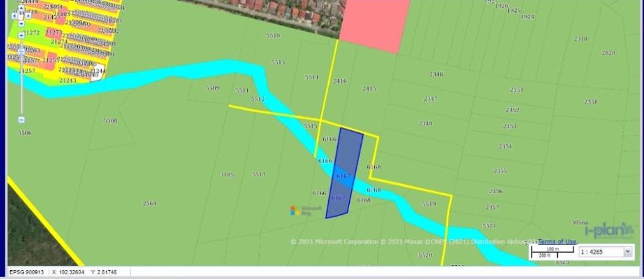Open the Terms of Use link
The width and height of the screenshot is (644, 279).
pos(557,242)
